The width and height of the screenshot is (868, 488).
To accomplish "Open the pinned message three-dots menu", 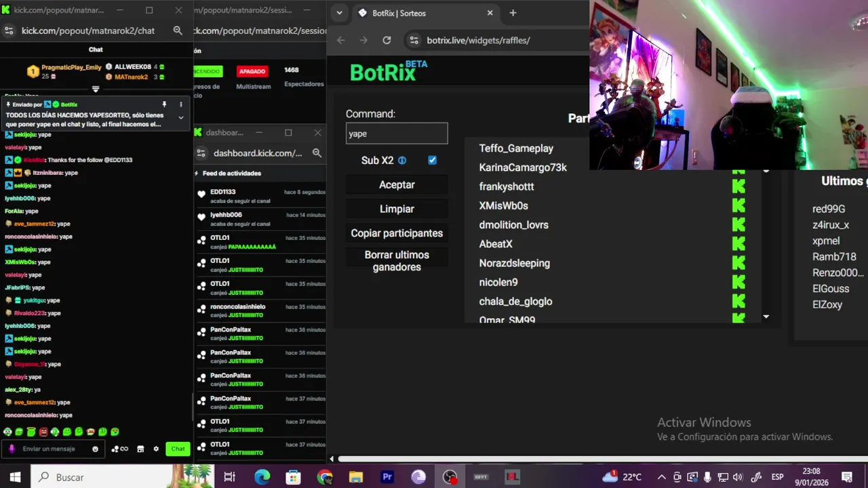I will point(180,104).
